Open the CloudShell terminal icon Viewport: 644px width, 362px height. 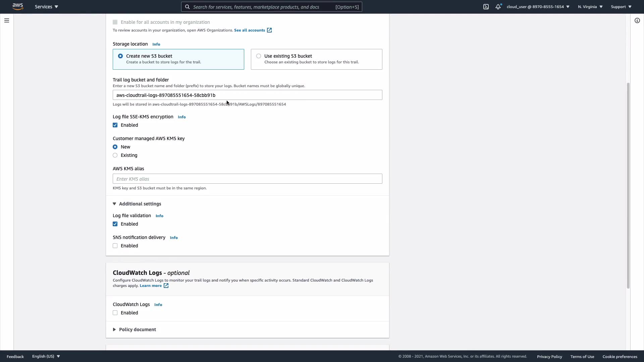486,7
